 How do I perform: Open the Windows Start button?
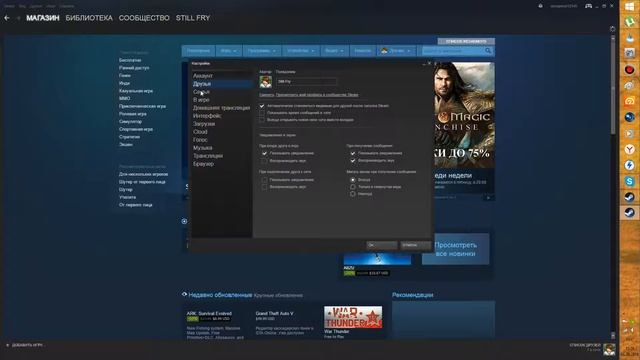click(x=629, y=7)
